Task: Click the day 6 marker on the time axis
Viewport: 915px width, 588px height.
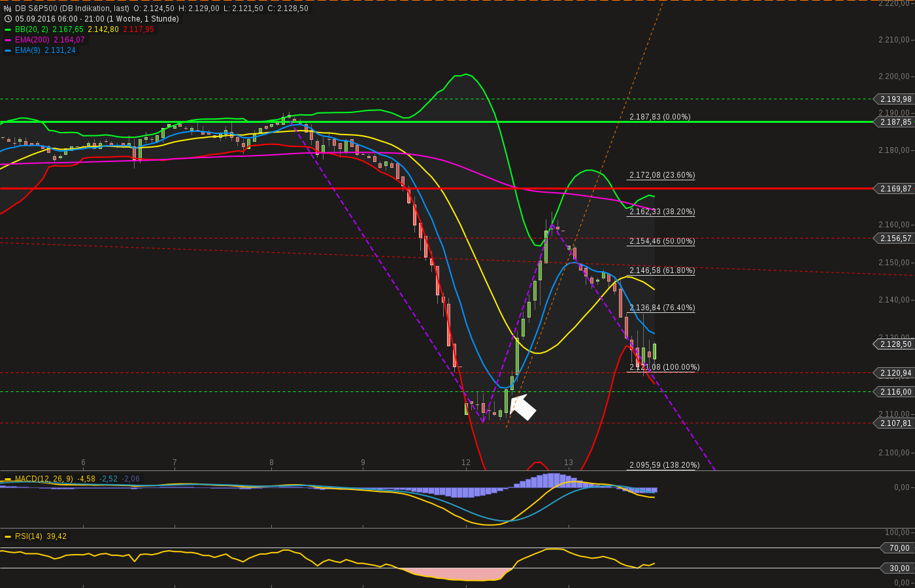Action: click(x=83, y=463)
